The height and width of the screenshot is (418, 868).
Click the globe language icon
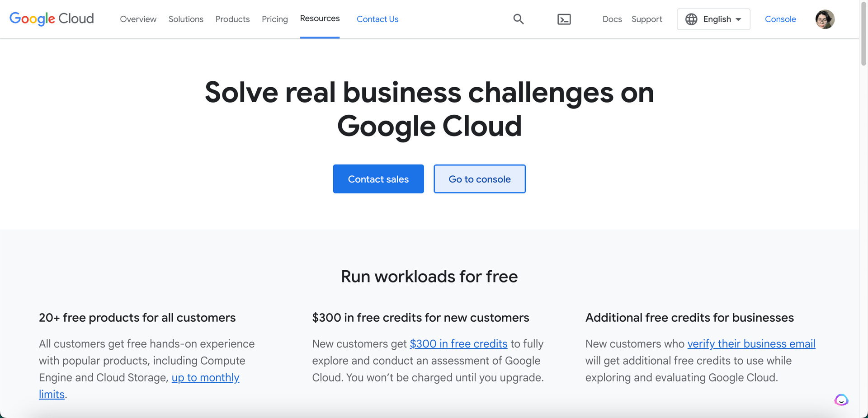691,19
